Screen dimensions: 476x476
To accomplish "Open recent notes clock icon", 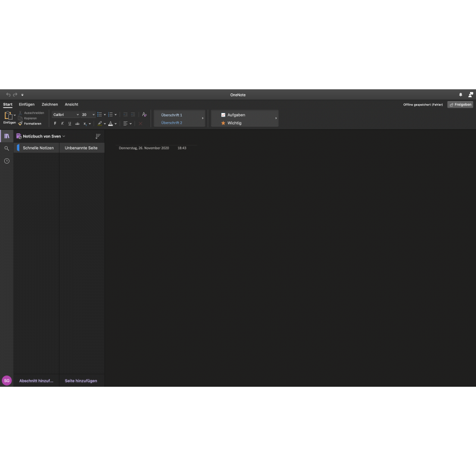I will pyautogui.click(x=7, y=161).
